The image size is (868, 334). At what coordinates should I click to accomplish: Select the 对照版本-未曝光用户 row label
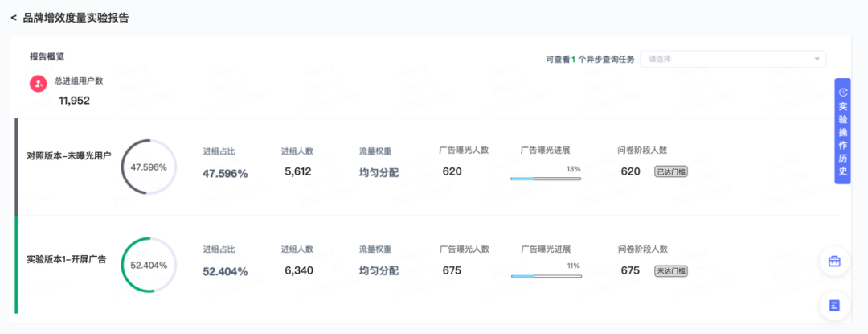coord(69,156)
